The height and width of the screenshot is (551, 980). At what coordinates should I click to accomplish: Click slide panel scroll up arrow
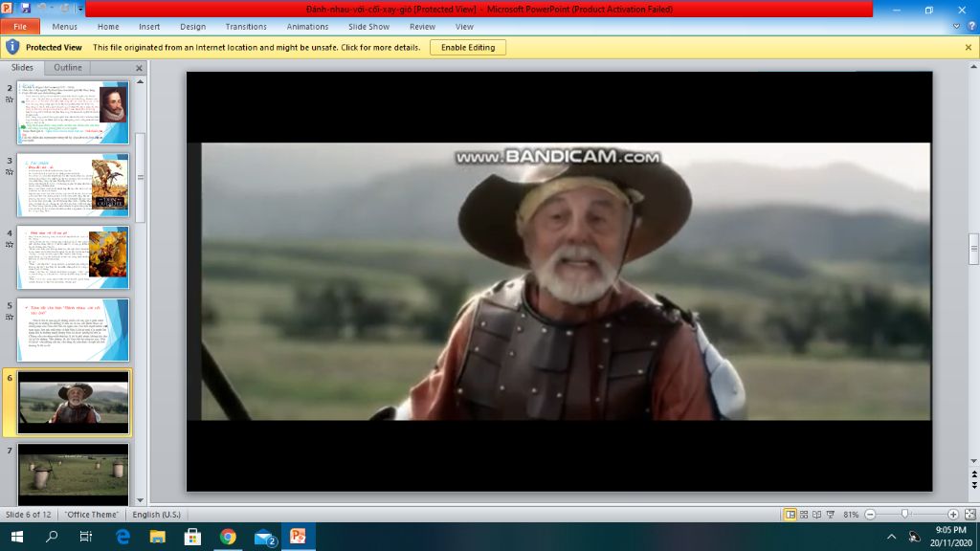point(140,82)
